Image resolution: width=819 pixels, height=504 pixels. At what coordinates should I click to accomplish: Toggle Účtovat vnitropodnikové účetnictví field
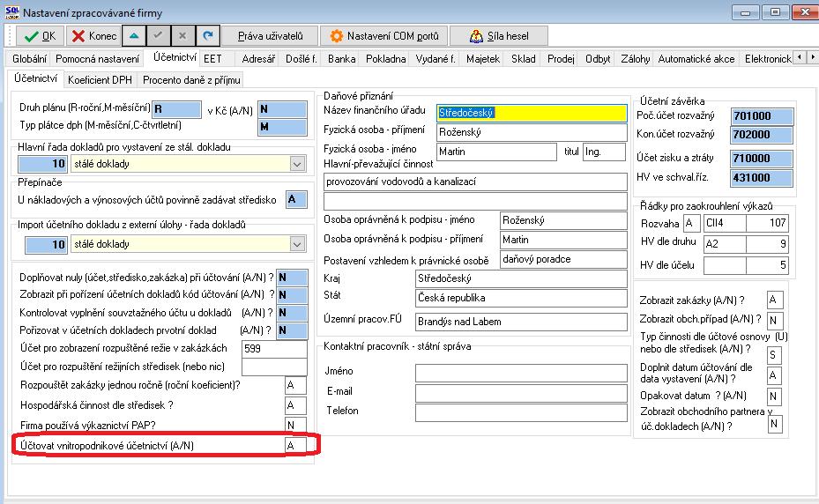point(295,446)
